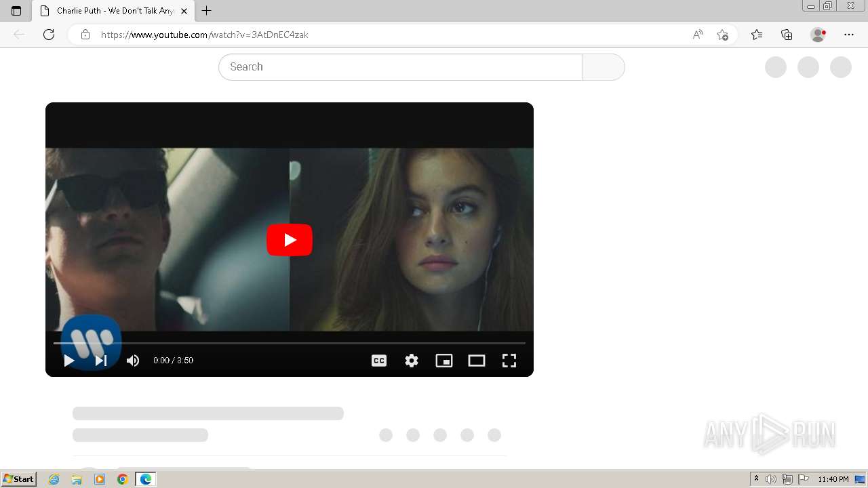This screenshot has height=488, width=868.
Task: Click the 11:40 PM taskbar clock
Action: click(x=833, y=479)
